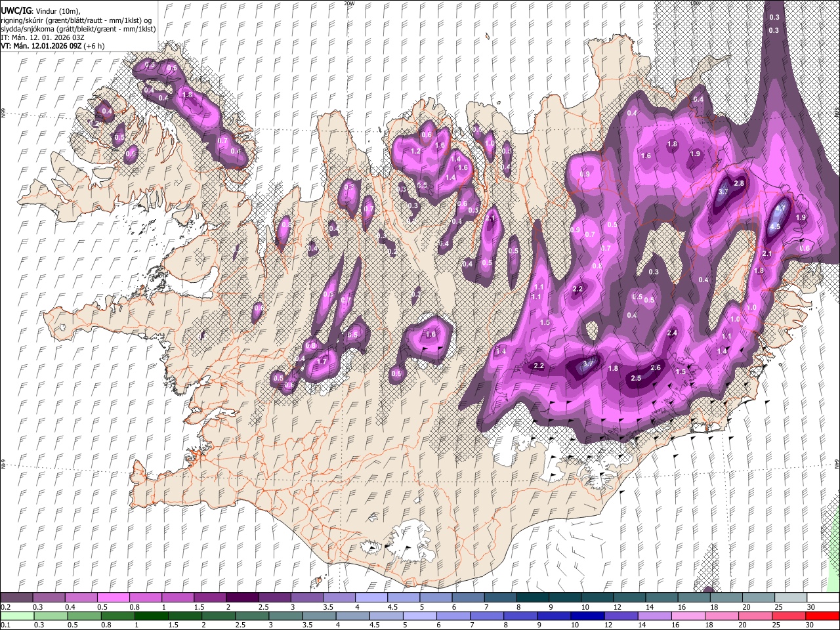Pick the darkest purple 2 swatch on top scale
Viewport: 840px width, 630px height.
pos(242,598)
